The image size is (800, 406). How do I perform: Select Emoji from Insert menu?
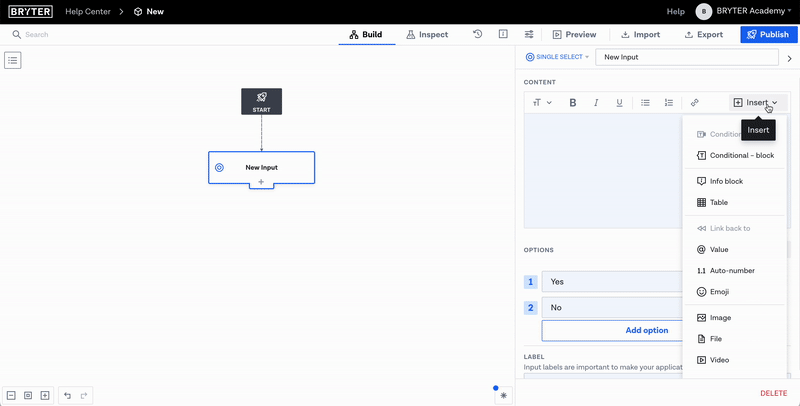coord(719,291)
